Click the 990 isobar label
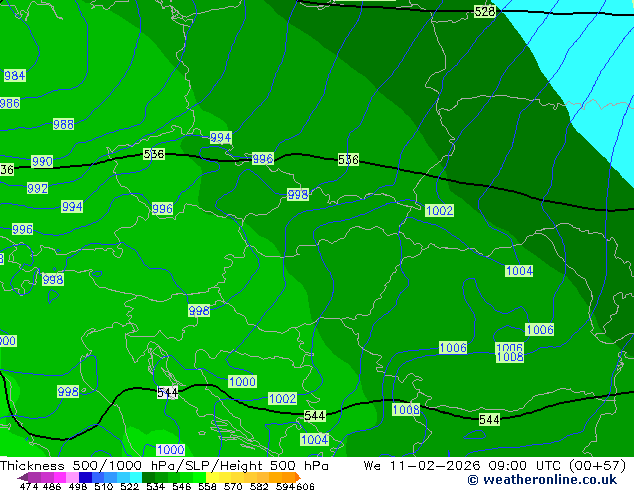The width and height of the screenshot is (634, 490). tap(42, 161)
